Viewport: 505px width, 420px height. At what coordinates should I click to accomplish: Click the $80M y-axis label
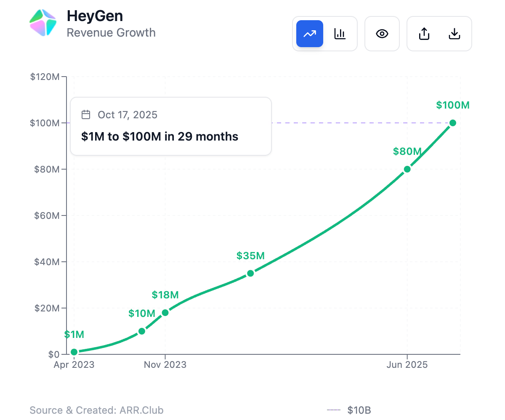(47, 170)
